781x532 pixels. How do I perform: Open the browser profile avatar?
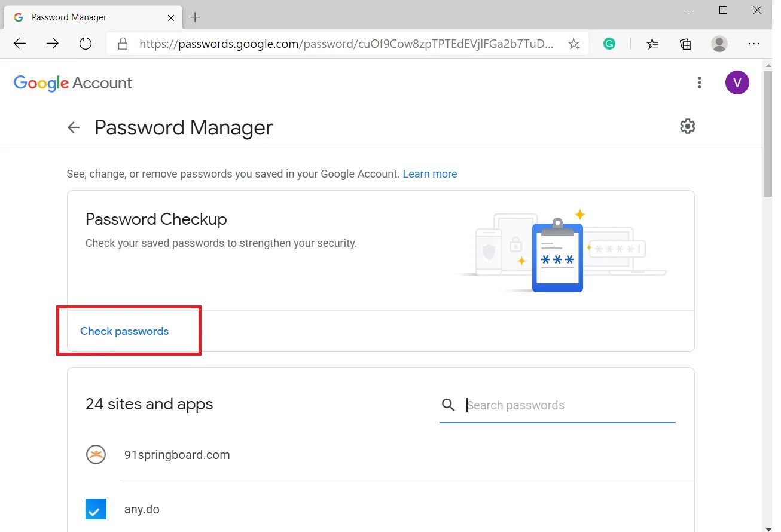click(719, 43)
